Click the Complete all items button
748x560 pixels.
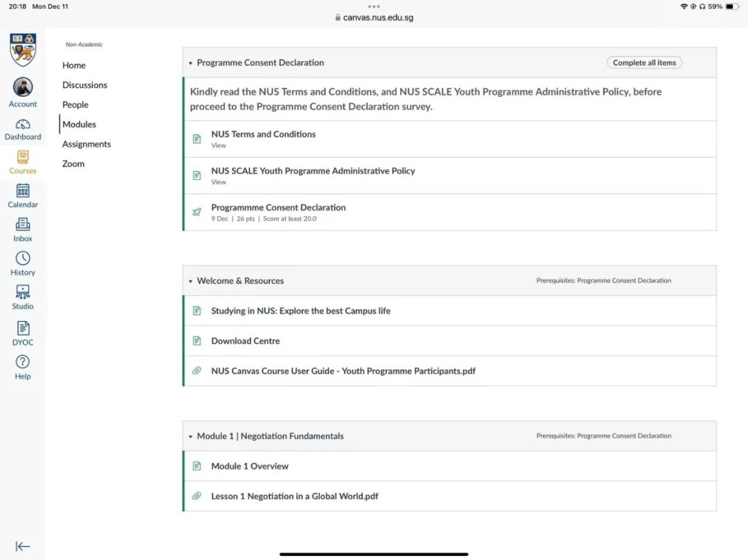click(x=645, y=62)
